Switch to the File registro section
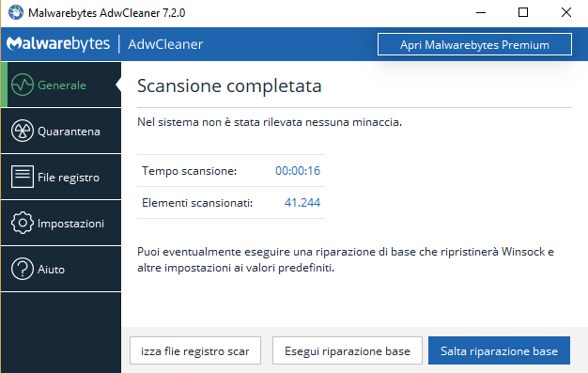The image size is (588, 373). pyautogui.click(x=69, y=178)
